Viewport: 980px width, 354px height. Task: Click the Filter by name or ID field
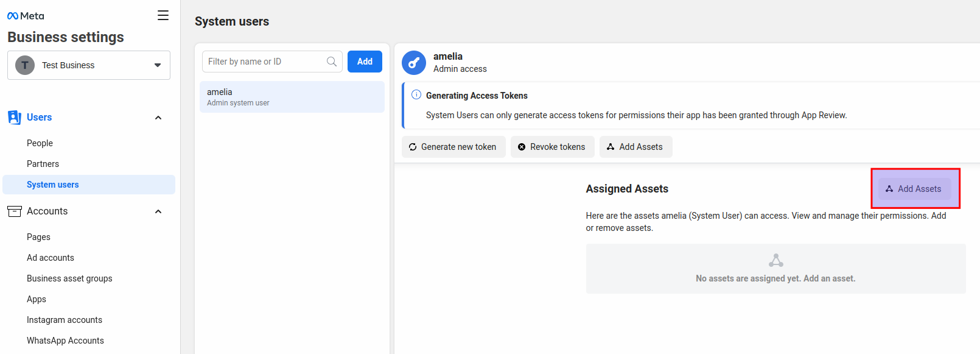[272, 62]
